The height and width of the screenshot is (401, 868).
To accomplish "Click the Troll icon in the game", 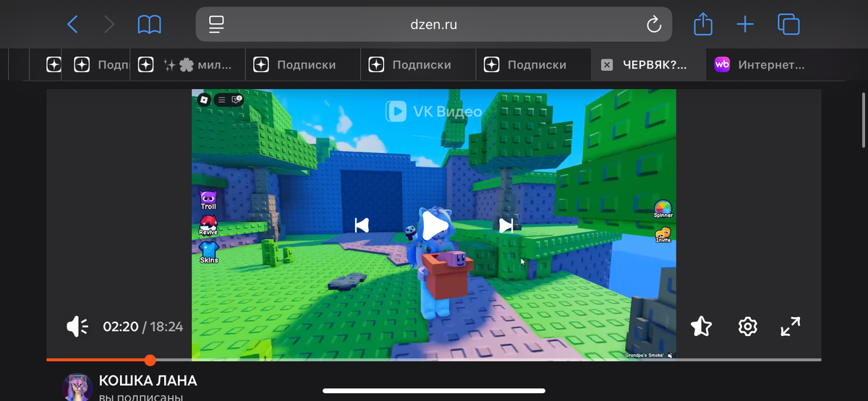I will tap(208, 200).
